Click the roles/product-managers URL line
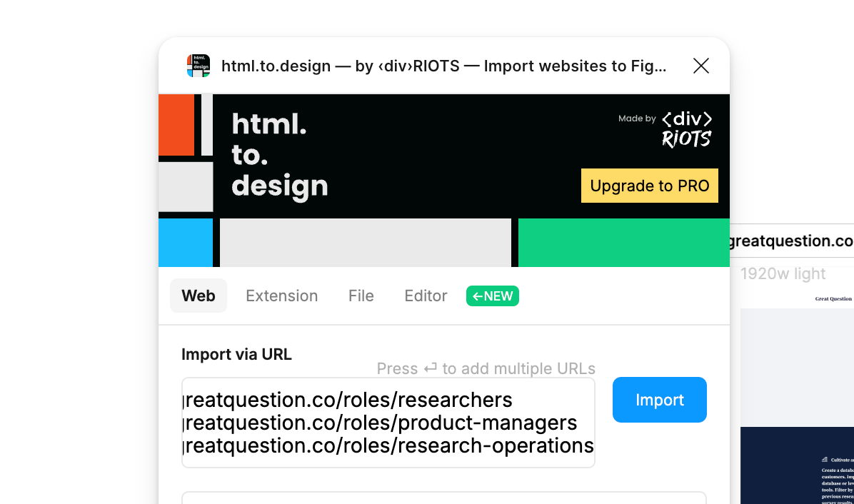Viewport: 854px width, 504px height. 380,423
